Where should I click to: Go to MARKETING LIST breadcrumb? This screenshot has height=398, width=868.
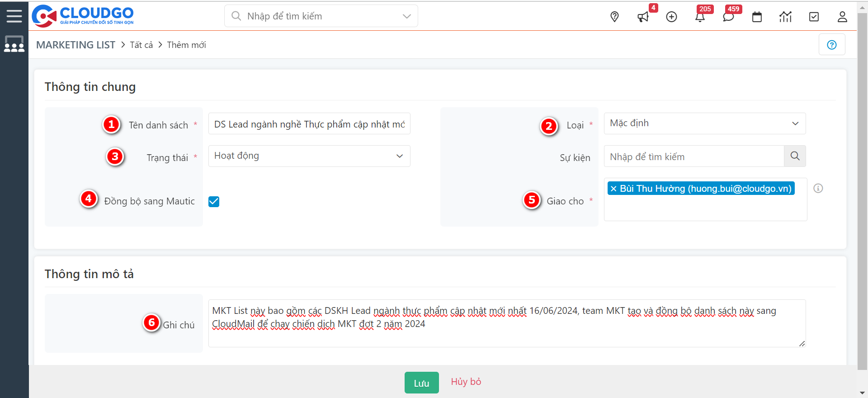(x=75, y=45)
